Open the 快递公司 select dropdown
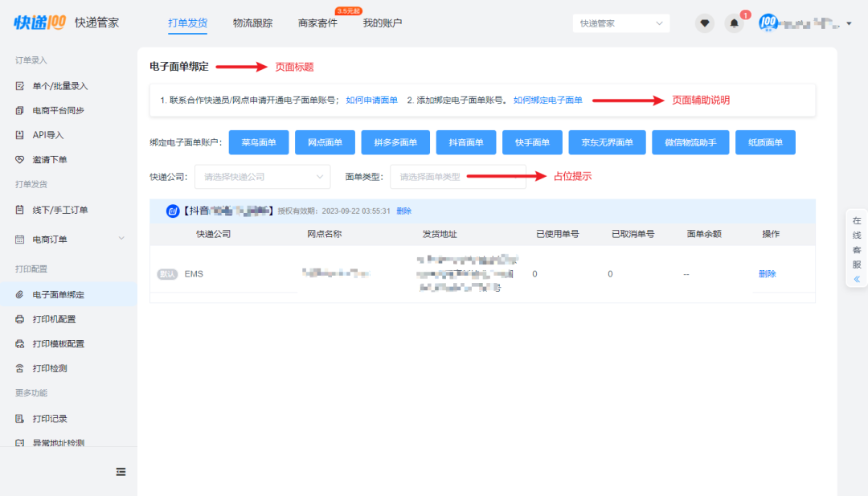 [262, 177]
